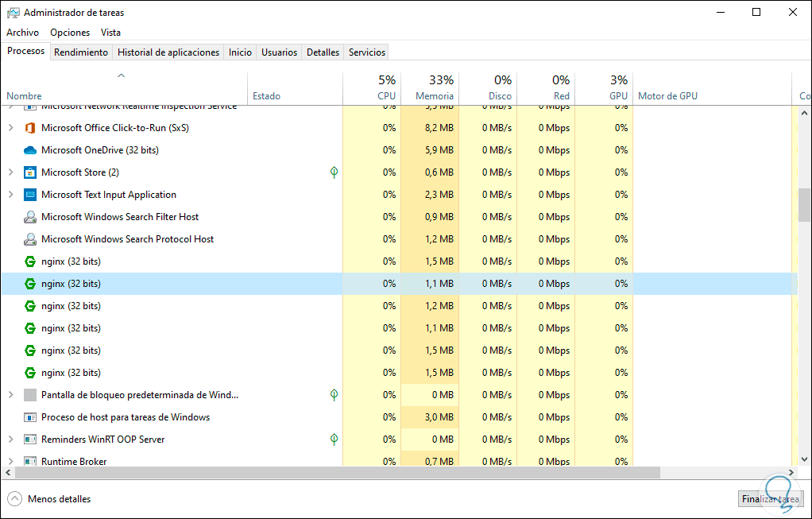Viewport: 812px width, 519px height.
Task: Switch to the Servicios tab
Action: click(x=366, y=52)
